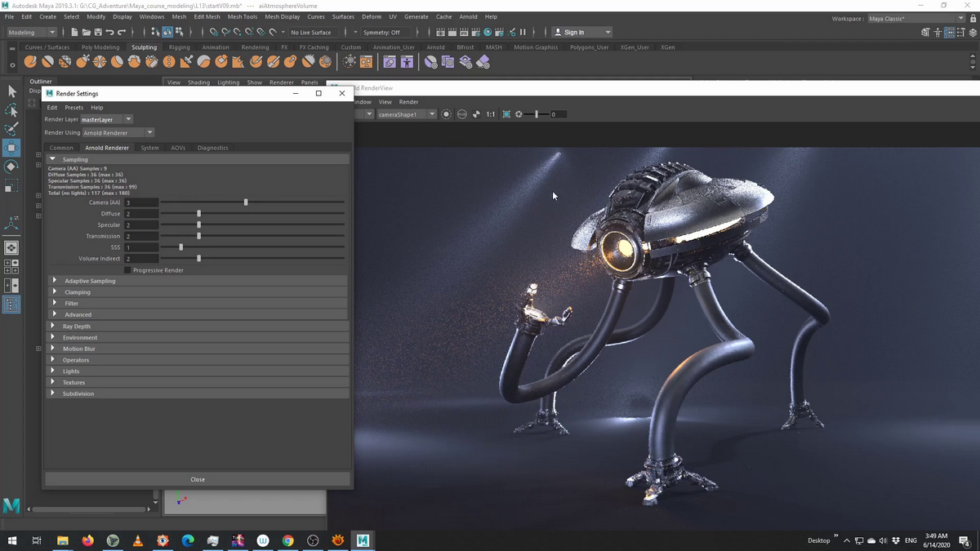Click the Redo arrow icon
Screen dimensions: 980x551
122,33
